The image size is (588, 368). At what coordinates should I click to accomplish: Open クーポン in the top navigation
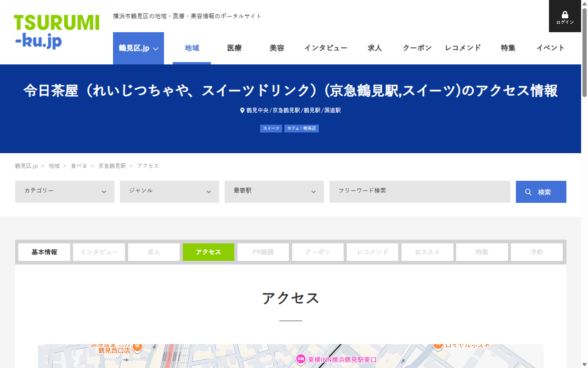coord(417,48)
